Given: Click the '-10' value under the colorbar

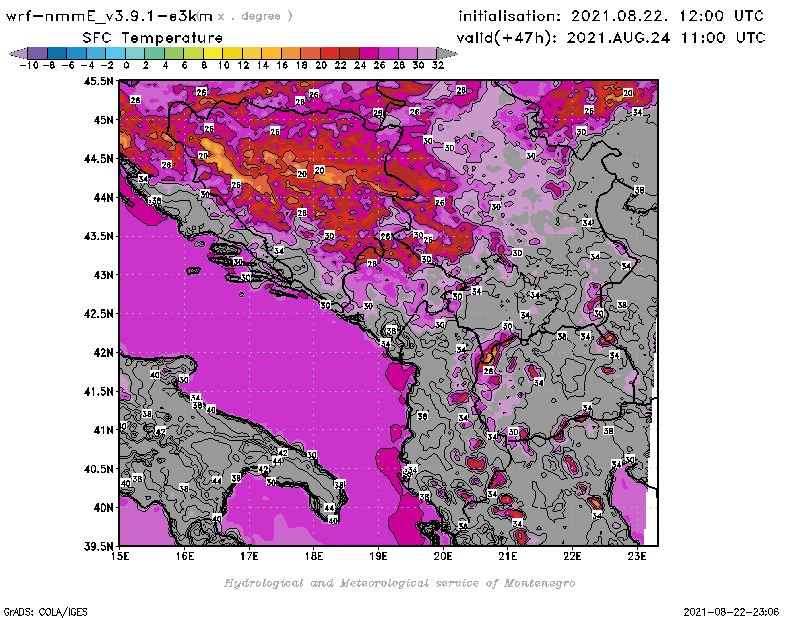Looking at the screenshot, I should 29,65.
